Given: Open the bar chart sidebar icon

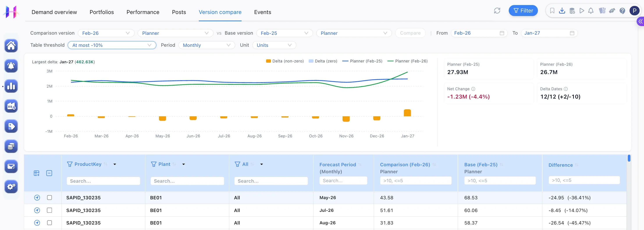Looking at the screenshot, I should click(11, 86).
